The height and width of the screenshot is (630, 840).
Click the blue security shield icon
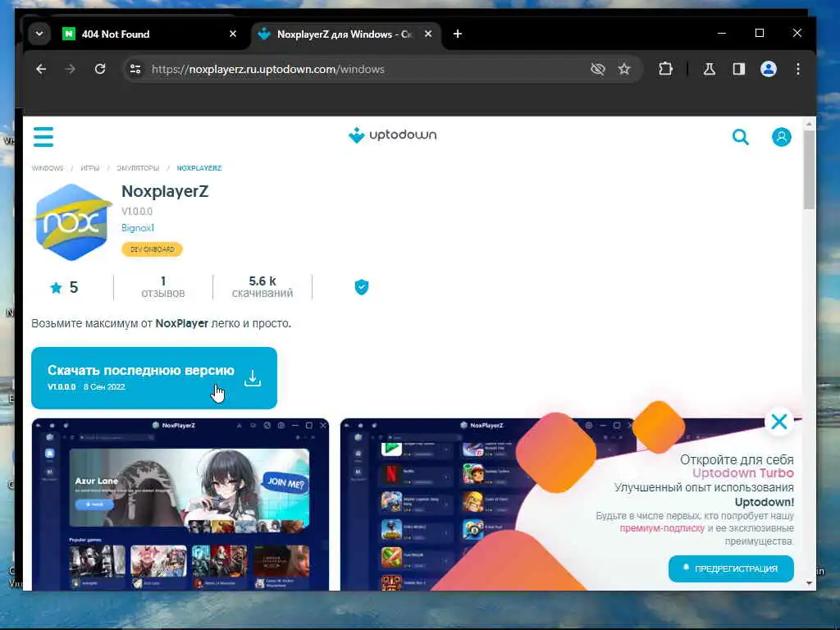[362, 287]
